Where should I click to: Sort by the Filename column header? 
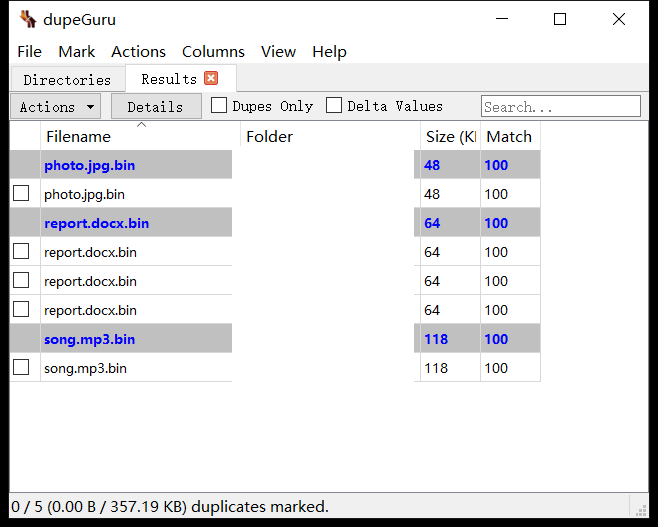(x=140, y=137)
